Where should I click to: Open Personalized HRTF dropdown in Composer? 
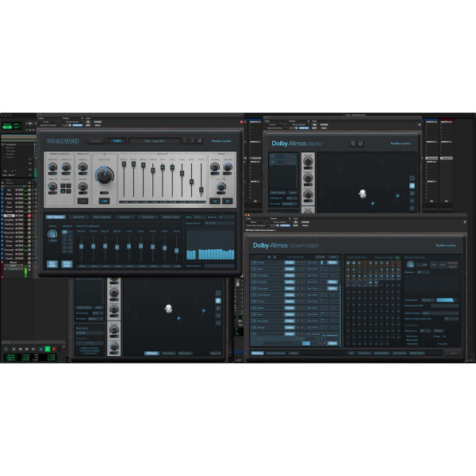[x=444, y=305]
